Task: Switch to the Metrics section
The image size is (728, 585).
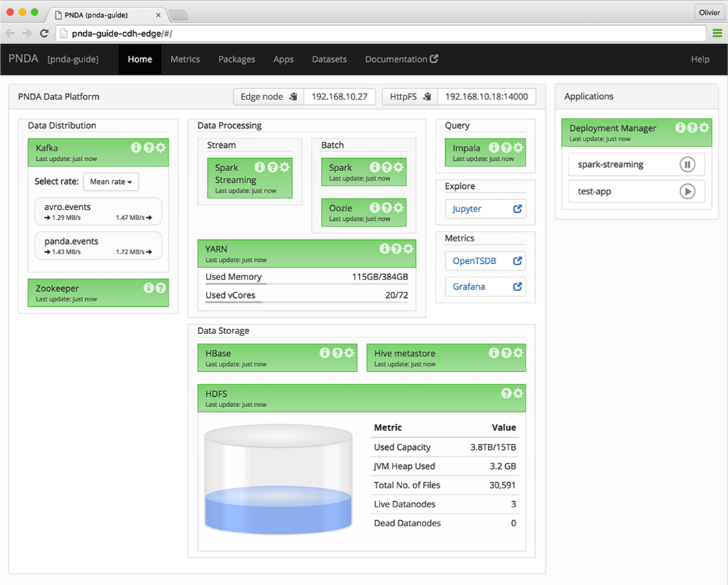Action: point(185,59)
